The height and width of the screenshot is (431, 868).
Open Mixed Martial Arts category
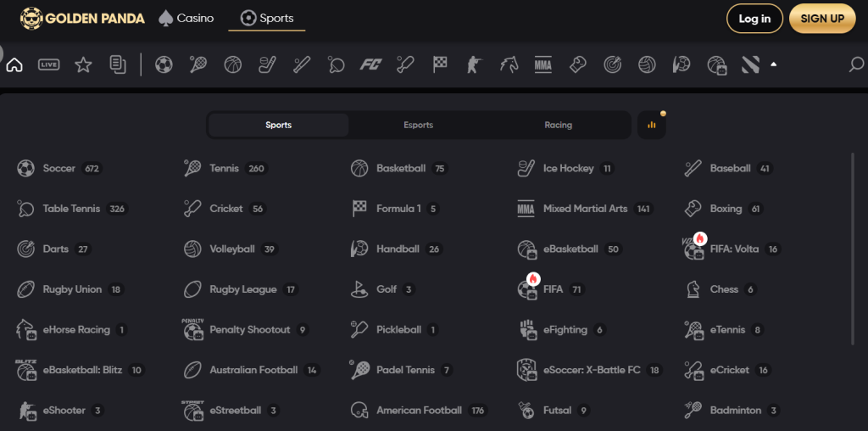pyautogui.click(x=586, y=209)
